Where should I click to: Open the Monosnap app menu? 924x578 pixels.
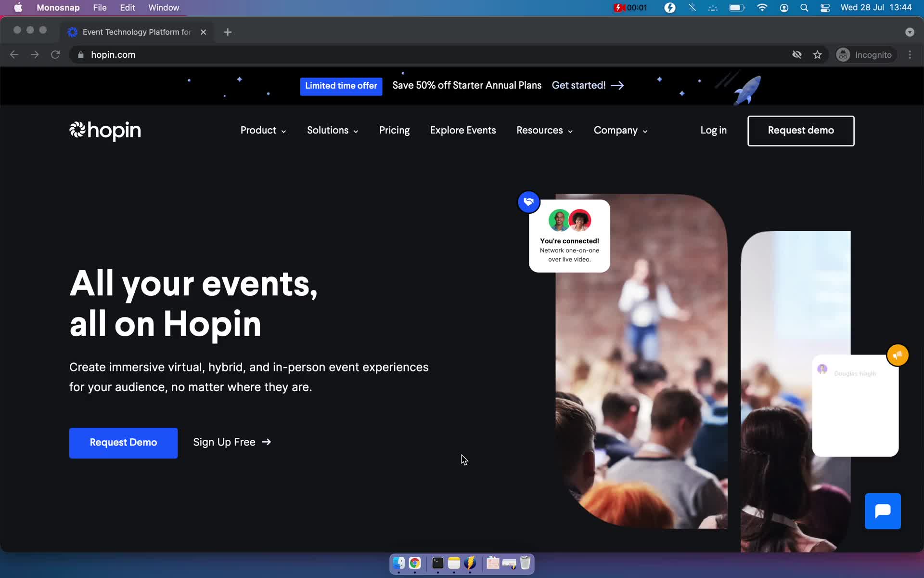point(58,8)
